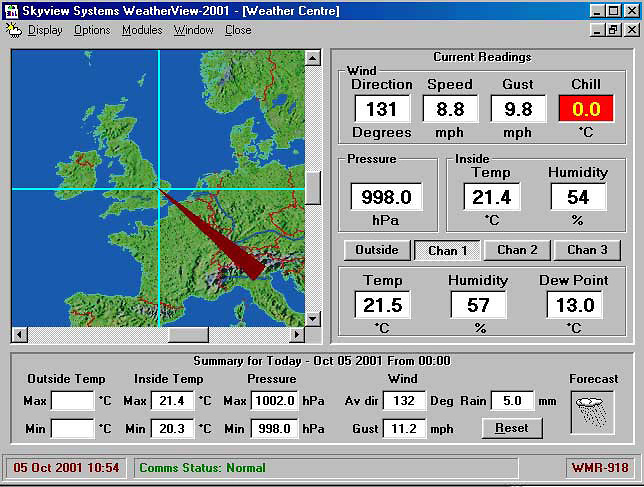The height and width of the screenshot is (487, 644).
Task: Click map vertical scrollbar up arrow
Action: point(313,58)
